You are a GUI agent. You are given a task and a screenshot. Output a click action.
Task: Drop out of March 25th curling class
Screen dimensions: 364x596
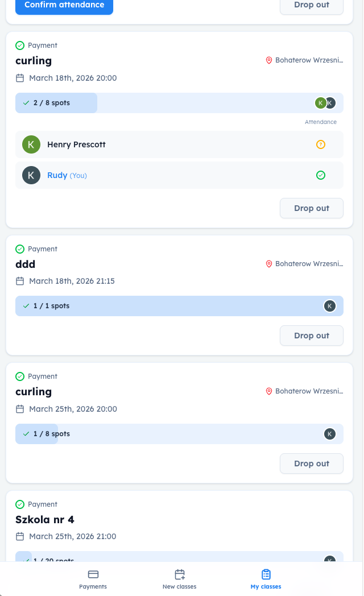coord(311,463)
